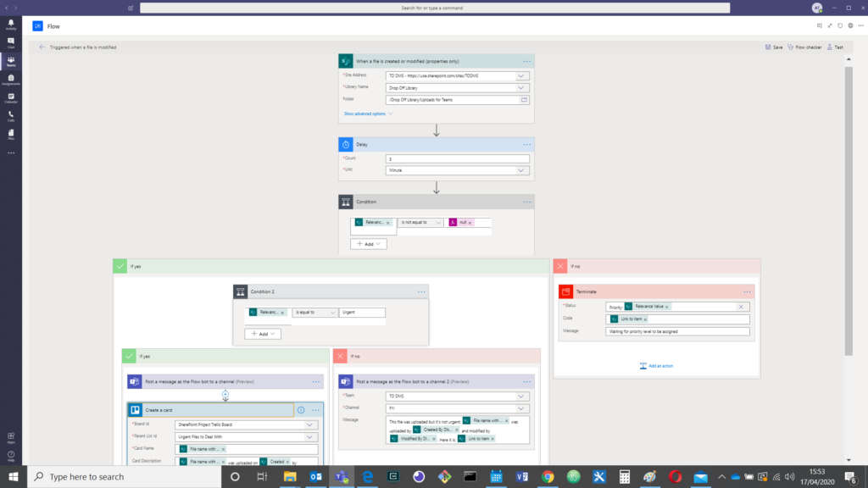Open Chat from the Teams sidebar

pos(9,41)
